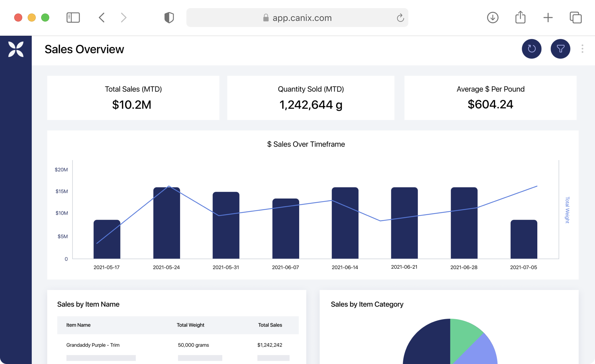Show Safari downloads
Screen dimensions: 595x364
[x=493, y=18]
